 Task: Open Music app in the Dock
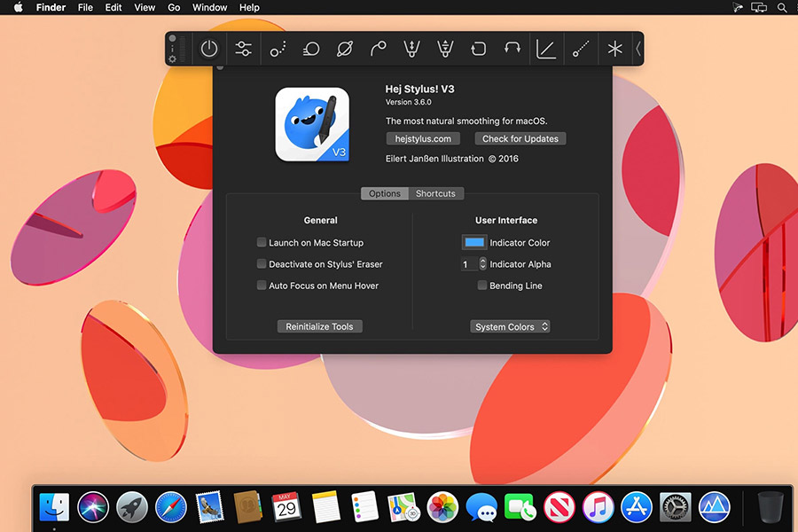(598, 507)
